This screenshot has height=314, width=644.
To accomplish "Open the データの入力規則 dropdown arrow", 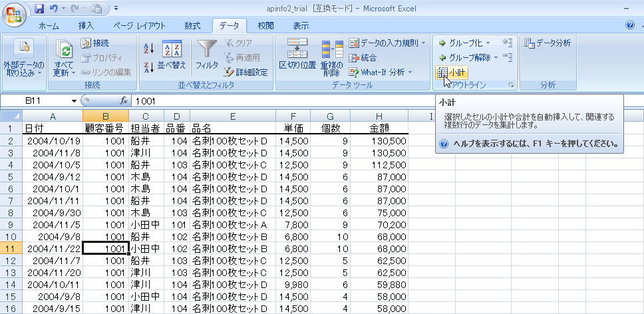I will tap(424, 43).
